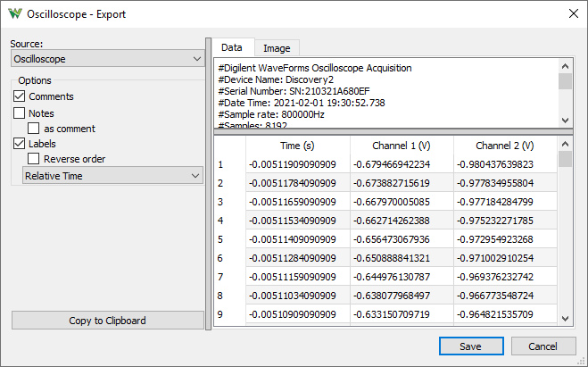The width and height of the screenshot is (588, 367).
Task: Uncheck the Labels checkbox
Action: click(20, 144)
